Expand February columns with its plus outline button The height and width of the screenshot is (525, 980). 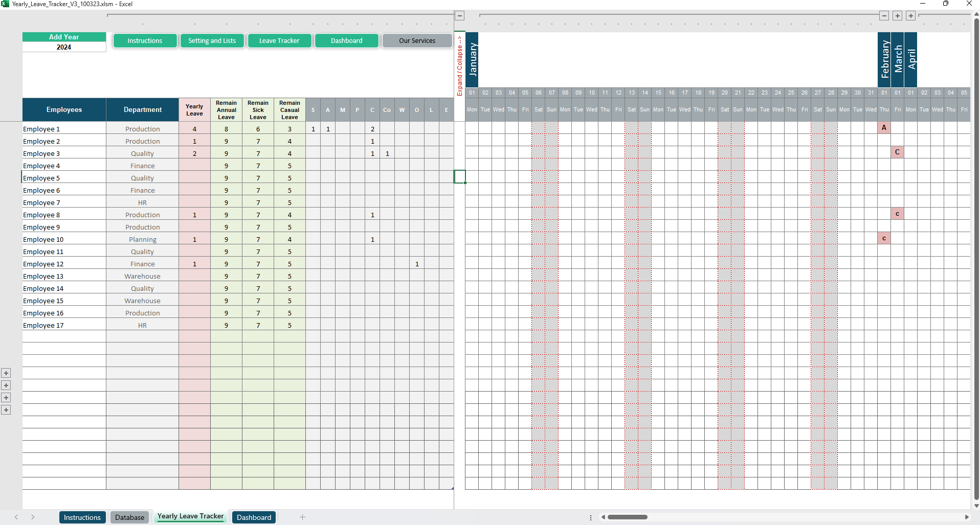point(897,16)
